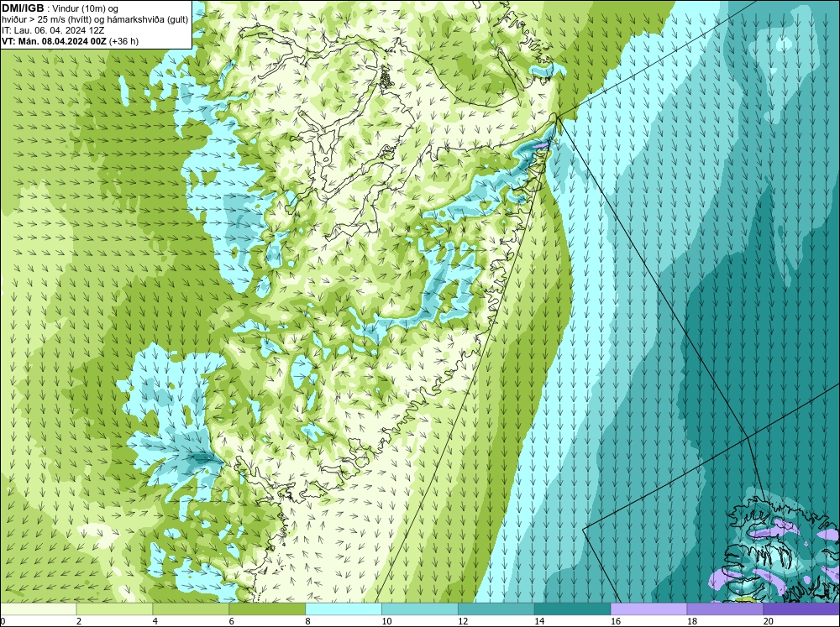Click the 'hviður > 25 m/s' description line
The image size is (840, 627).
[x=95, y=20]
